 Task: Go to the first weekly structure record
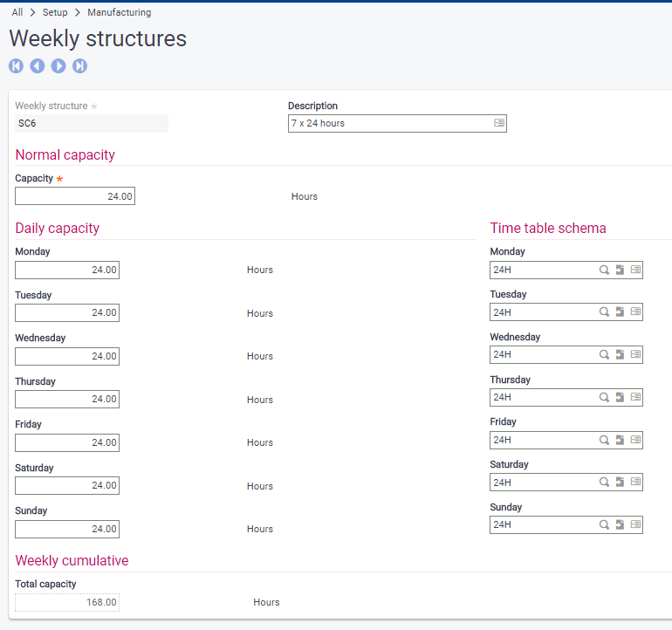click(16, 66)
